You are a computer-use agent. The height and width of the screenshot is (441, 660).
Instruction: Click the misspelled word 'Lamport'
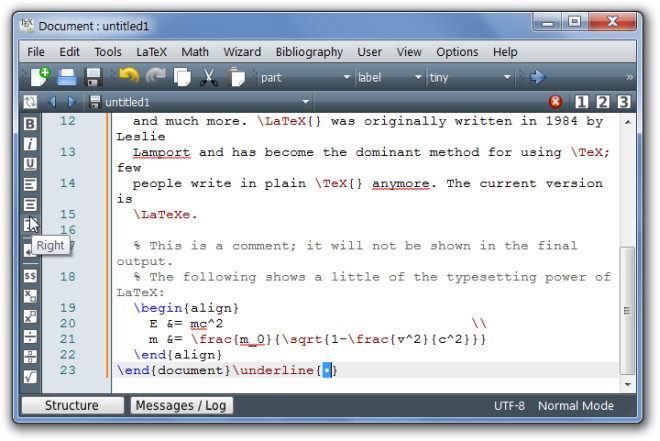(162, 152)
